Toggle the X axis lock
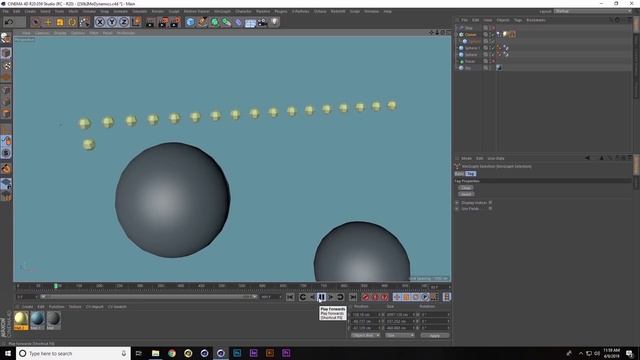Screen dimensions: 640x360 (100, 22)
